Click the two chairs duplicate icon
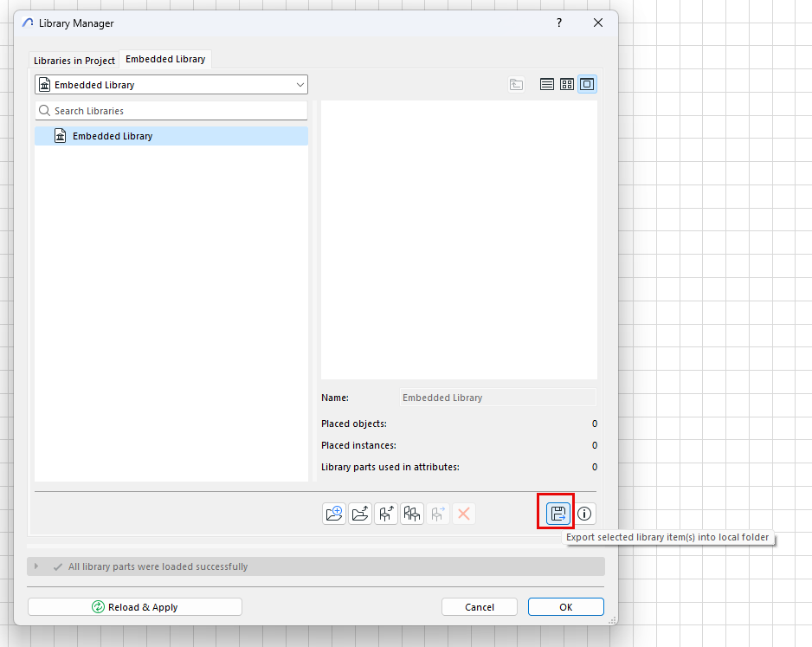 pyautogui.click(x=412, y=514)
